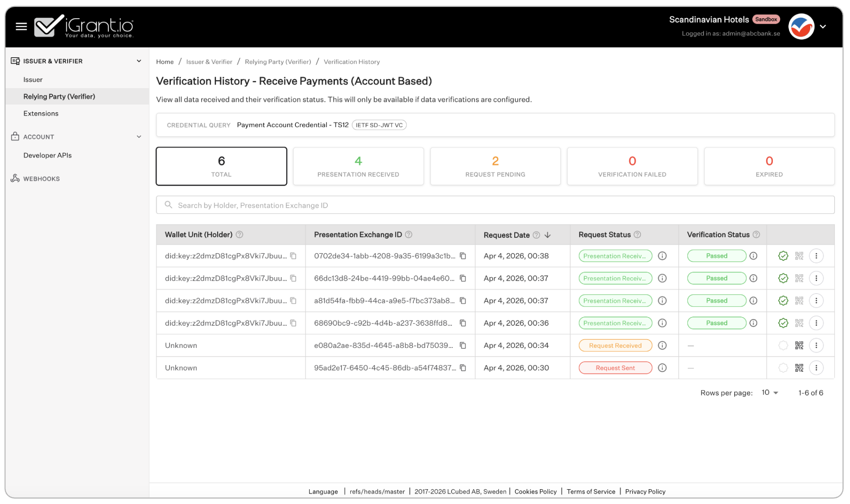Click the Passed status chip on the second row
This screenshot has width=850, height=504.
[x=716, y=278]
